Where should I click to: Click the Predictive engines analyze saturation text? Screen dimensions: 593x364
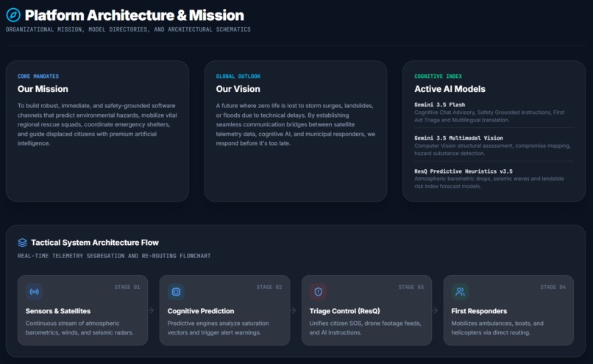[x=219, y=328]
